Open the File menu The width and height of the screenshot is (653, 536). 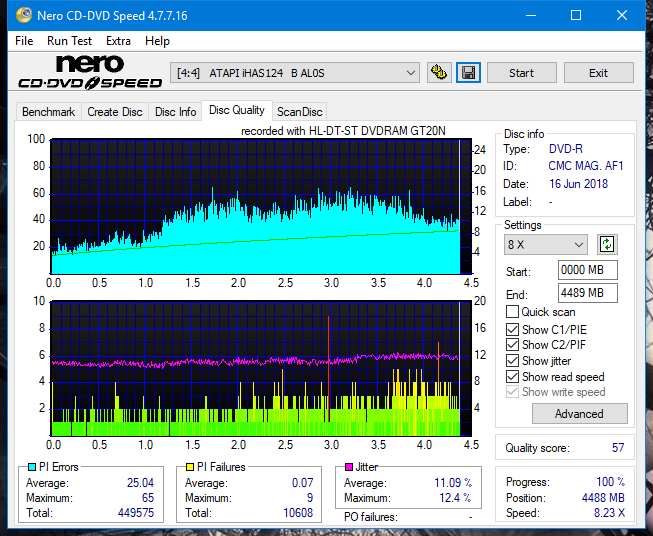(24, 41)
